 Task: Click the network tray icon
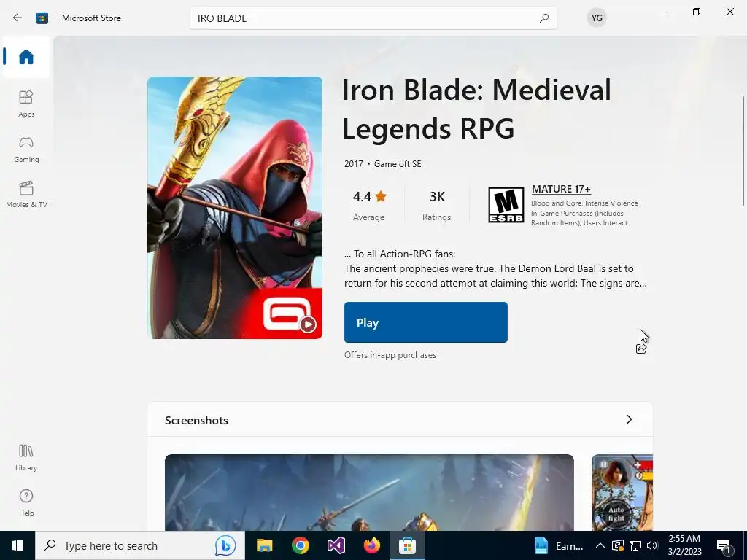pyautogui.click(x=635, y=545)
